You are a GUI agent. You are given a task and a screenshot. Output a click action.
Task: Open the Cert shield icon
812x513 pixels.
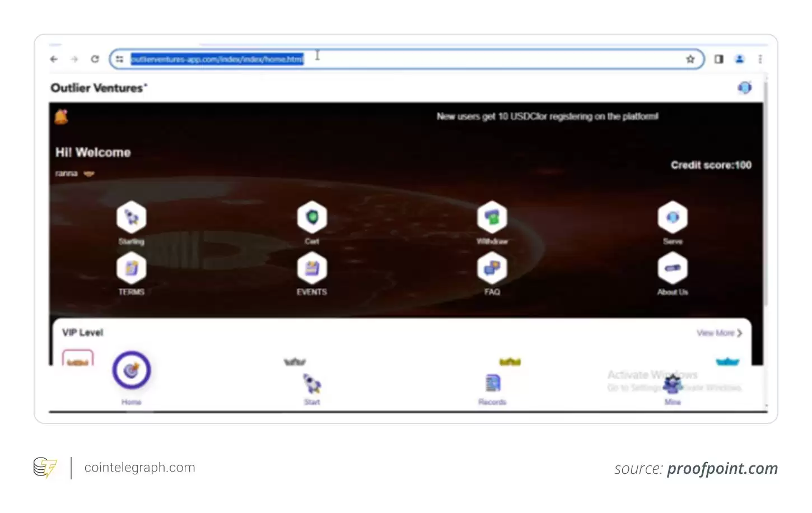[x=312, y=217]
